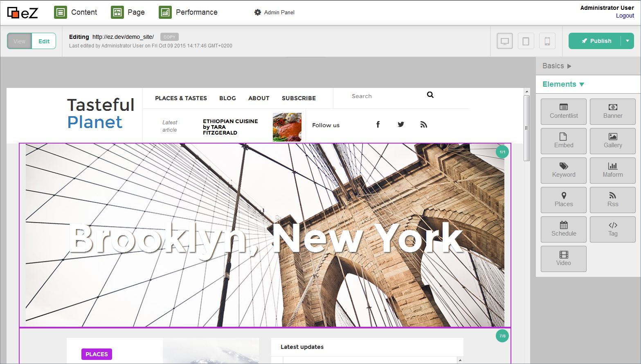Screen dimensions: 641x364
Task: Select the Tag element
Action: click(x=613, y=229)
